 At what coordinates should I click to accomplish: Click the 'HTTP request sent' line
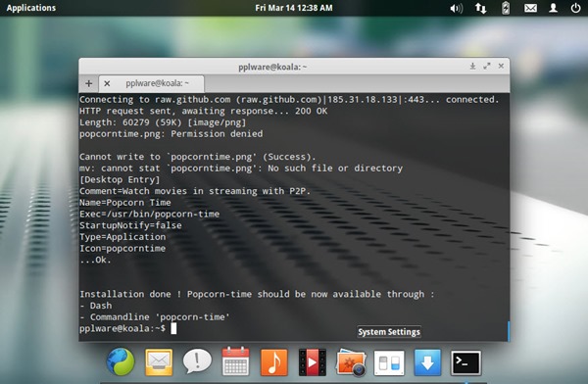pos(203,111)
